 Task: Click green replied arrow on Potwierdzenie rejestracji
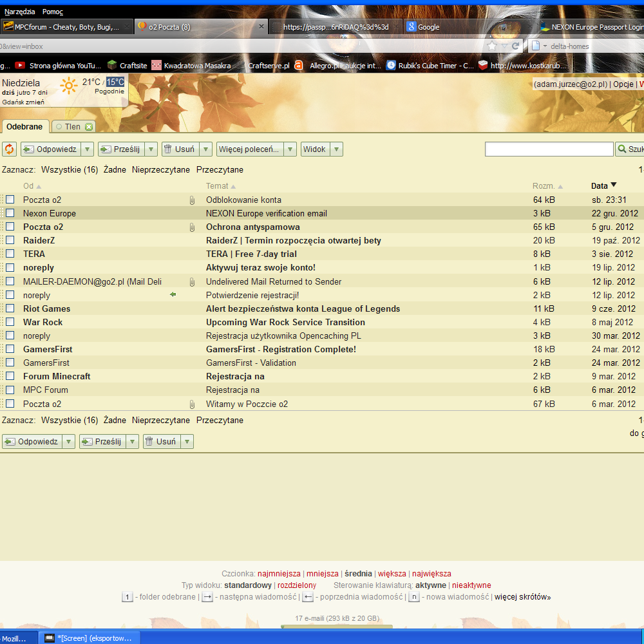[173, 294]
